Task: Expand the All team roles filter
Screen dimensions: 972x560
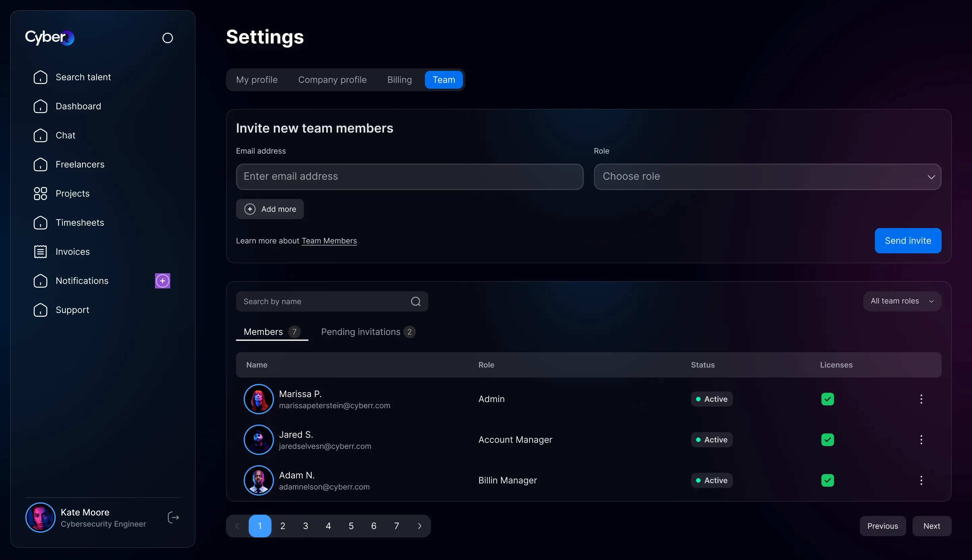Action: point(902,301)
